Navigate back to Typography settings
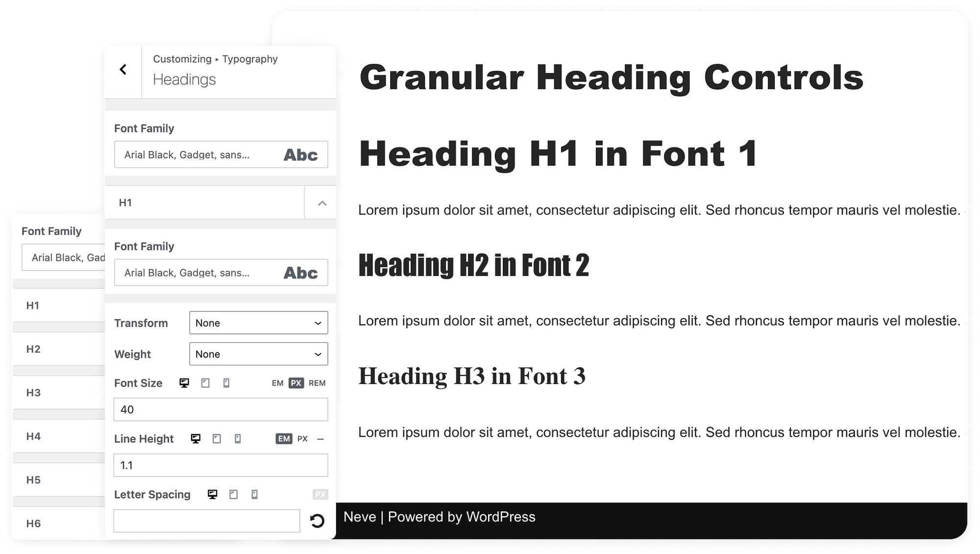This screenshot has height=554, width=980. coord(123,70)
